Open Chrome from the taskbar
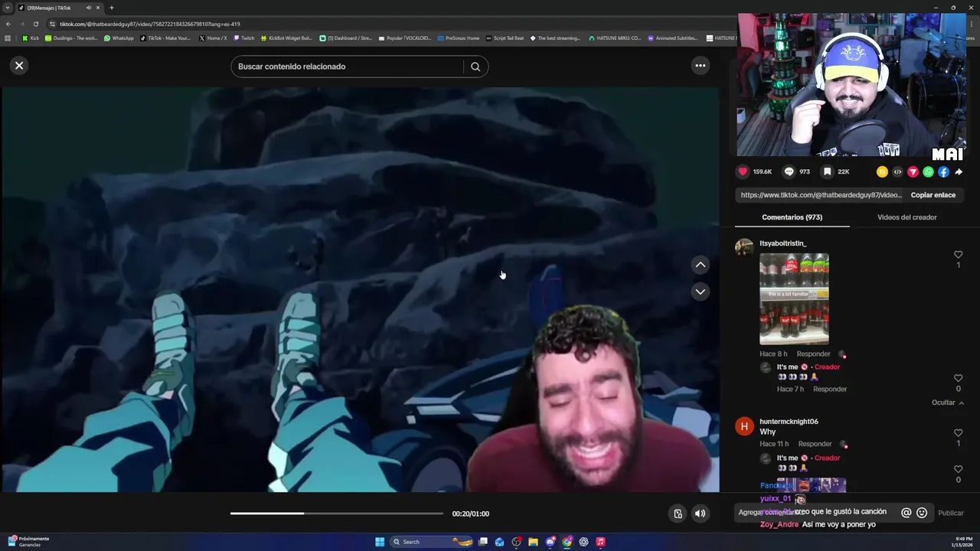Viewport: 980px width, 551px height. coord(567,542)
